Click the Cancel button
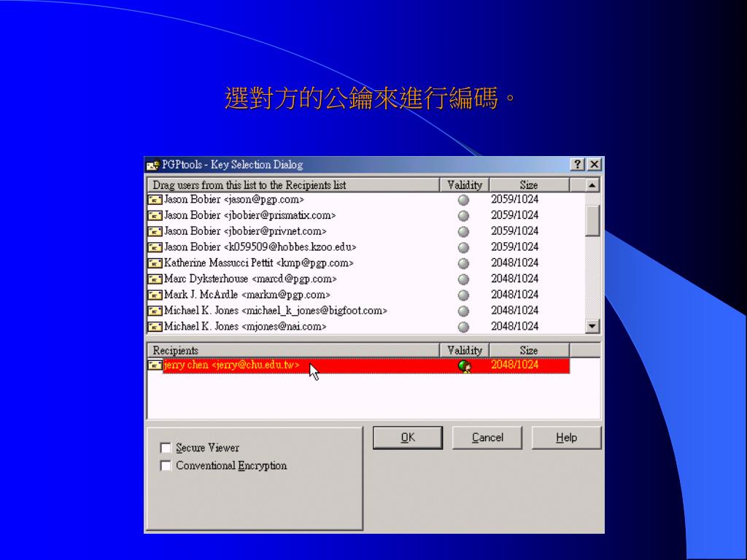This screenshot has width=747, height=560. [x=487, y=437]
